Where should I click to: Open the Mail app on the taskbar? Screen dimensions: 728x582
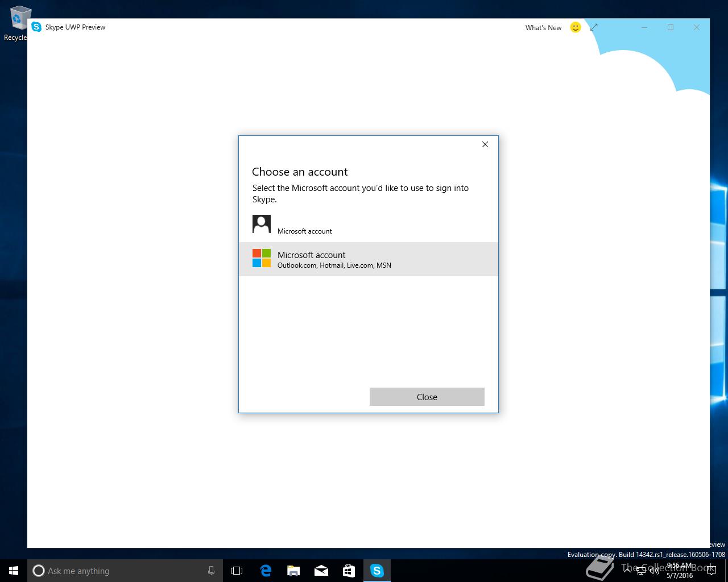tap(321, 571)
